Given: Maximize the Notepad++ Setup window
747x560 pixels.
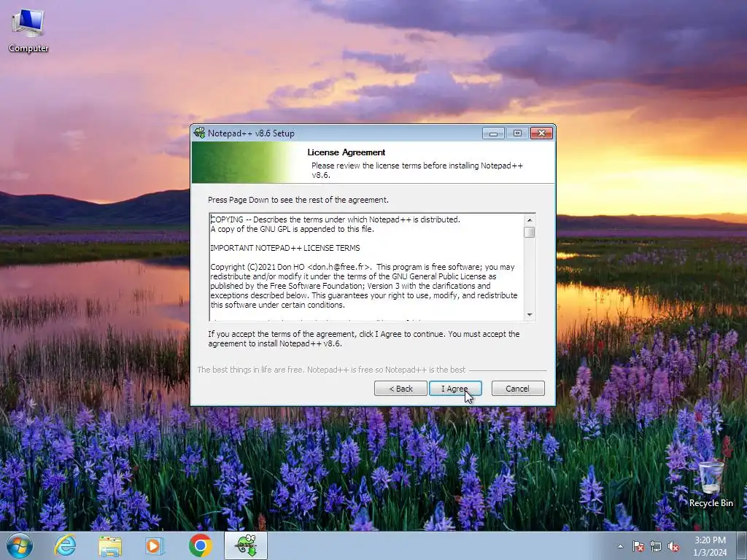Looking at the screenshot, I should (x=517, y=133).
